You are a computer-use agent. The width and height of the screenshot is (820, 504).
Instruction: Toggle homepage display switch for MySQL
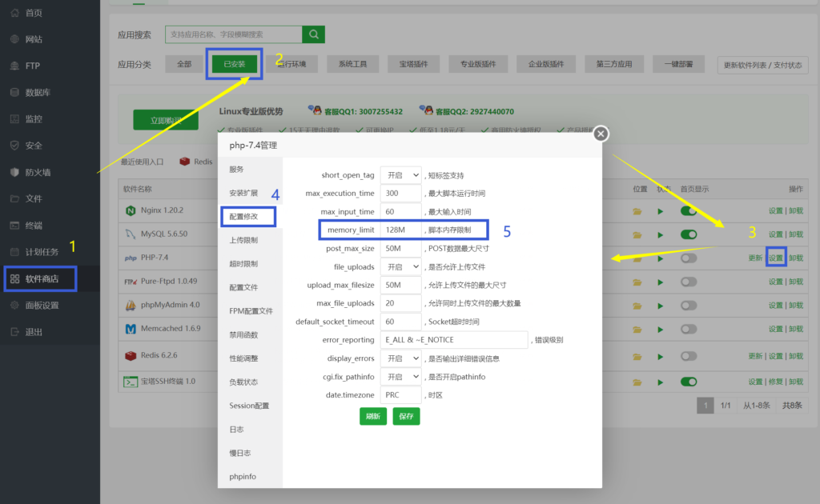click(x=689, y=235)
